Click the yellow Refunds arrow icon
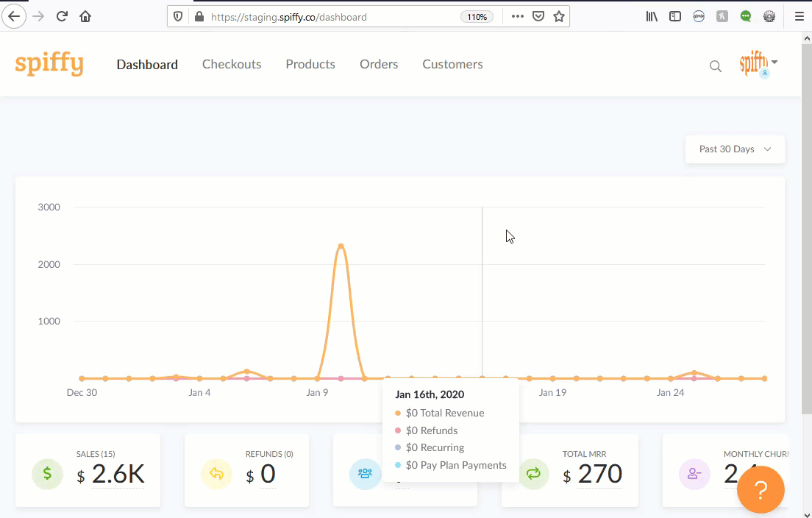The image size is (812, 518). 216,473
